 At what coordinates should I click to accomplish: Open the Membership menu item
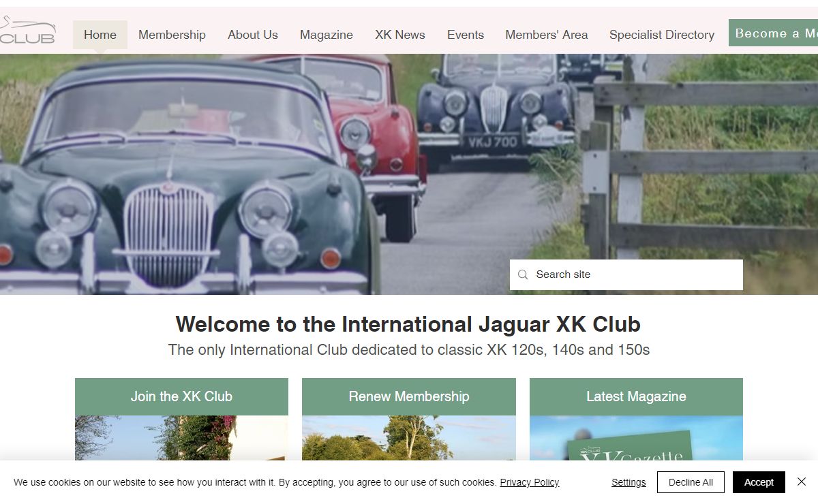click(172, 35)
